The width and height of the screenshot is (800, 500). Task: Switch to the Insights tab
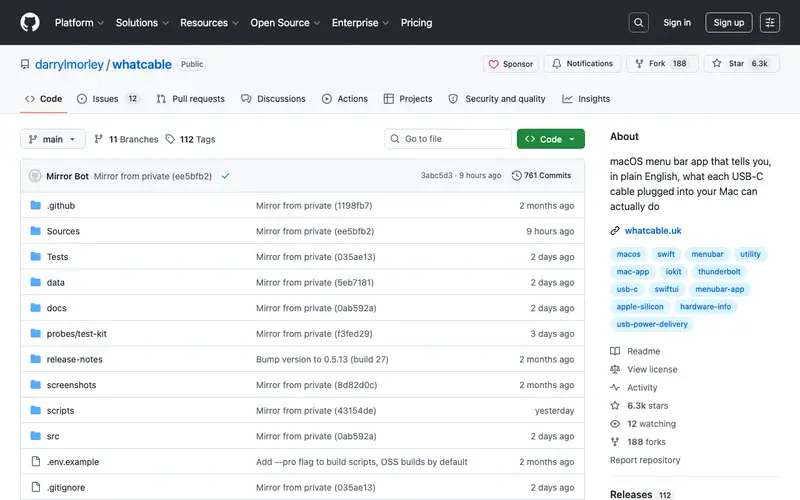click(586, 99)
